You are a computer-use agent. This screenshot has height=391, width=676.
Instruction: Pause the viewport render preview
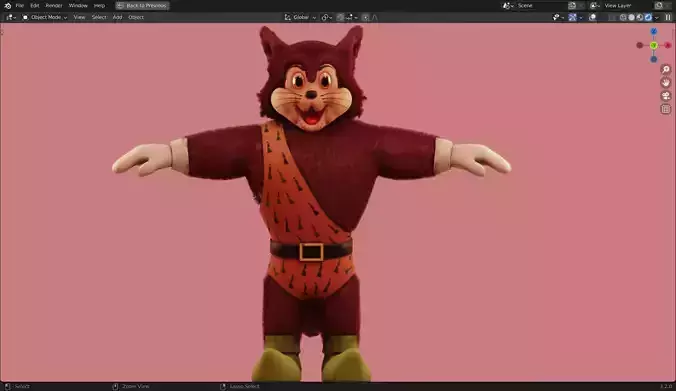click(x=668, y=17)
